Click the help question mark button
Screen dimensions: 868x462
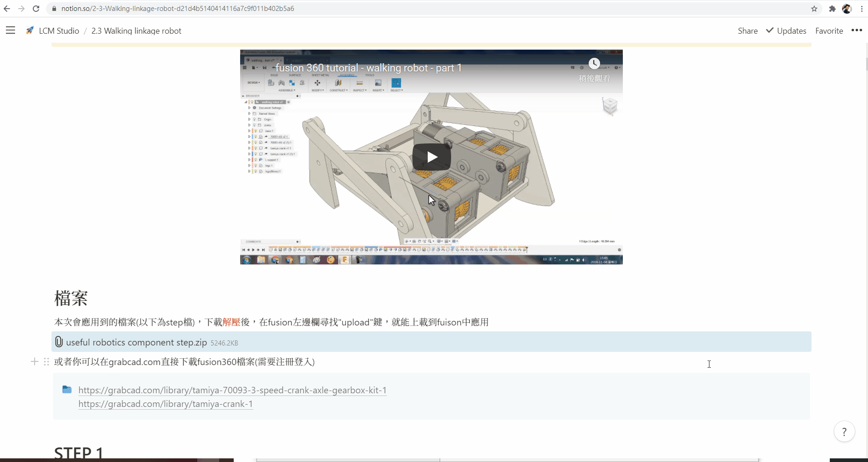coord(844,432)
